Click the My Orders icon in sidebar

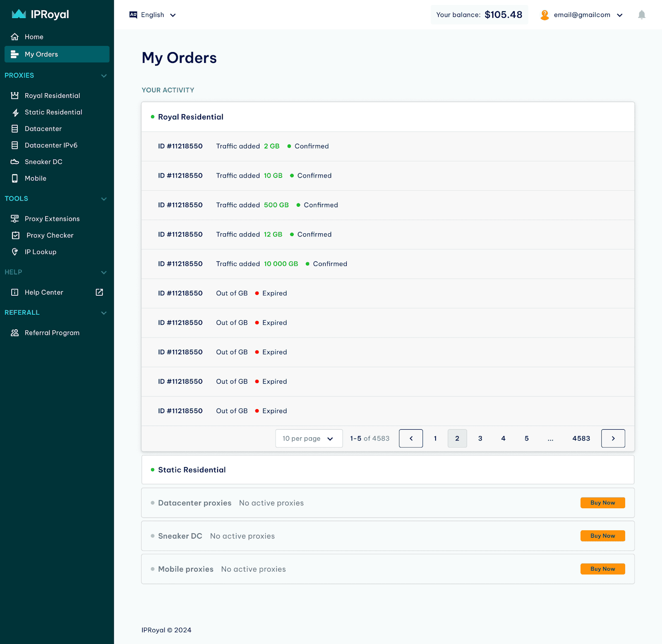click(15, 54)
